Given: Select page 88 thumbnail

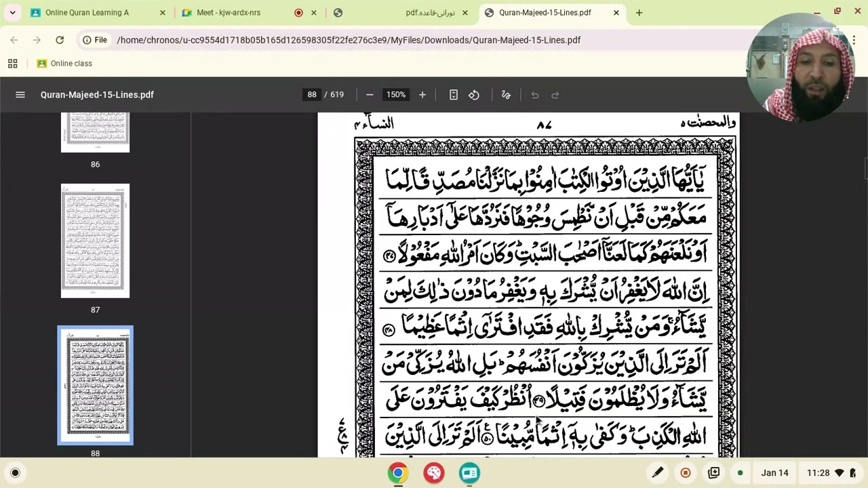Looking at the screenshot, I should pos(95,385).
